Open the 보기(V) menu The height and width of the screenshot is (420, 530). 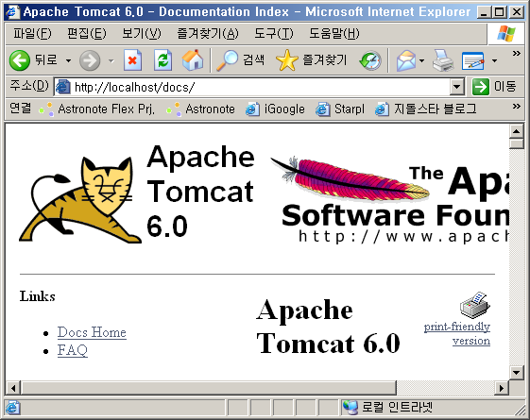click(142, 33)
